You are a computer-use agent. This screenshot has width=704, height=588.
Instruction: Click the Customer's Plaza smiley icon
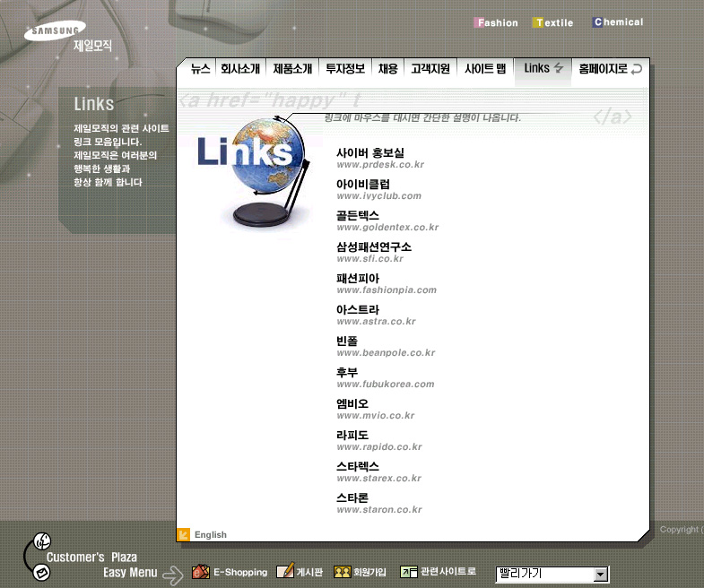pos(43,541)
